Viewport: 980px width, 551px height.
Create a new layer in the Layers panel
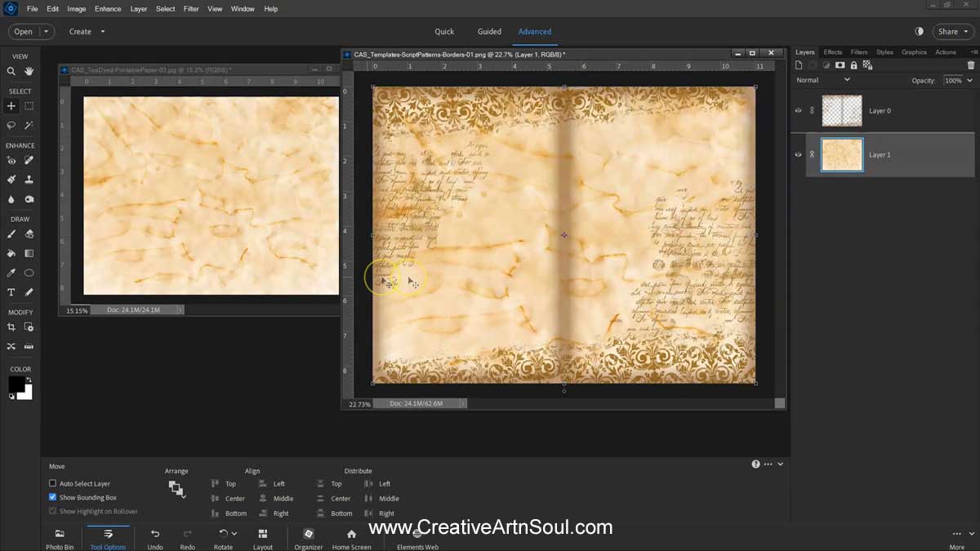[x=799, y=65]
